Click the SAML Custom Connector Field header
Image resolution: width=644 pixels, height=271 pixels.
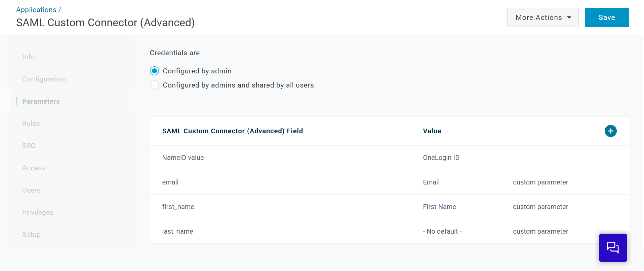click(x=233, y=131)
